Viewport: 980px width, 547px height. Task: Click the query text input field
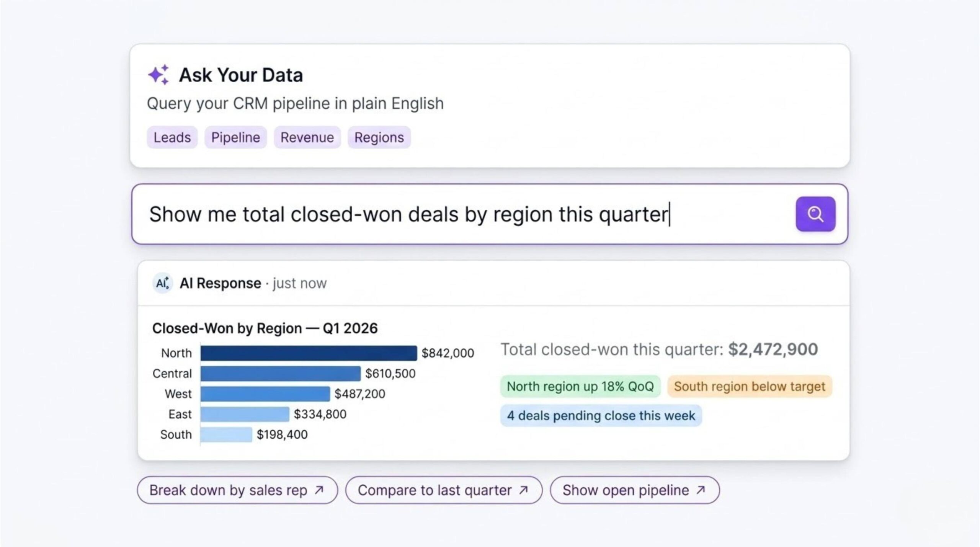(x=459, y=214)
